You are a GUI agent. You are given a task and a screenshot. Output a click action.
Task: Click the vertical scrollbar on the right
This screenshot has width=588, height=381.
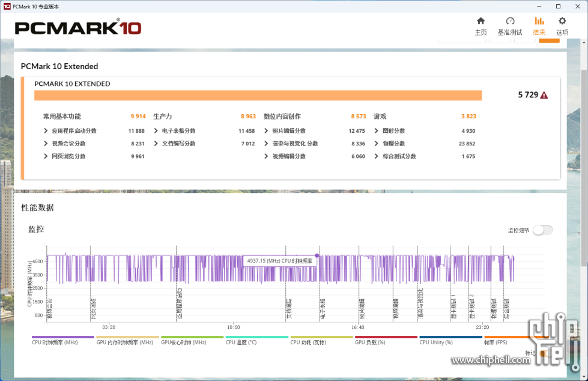click(583, 150)
